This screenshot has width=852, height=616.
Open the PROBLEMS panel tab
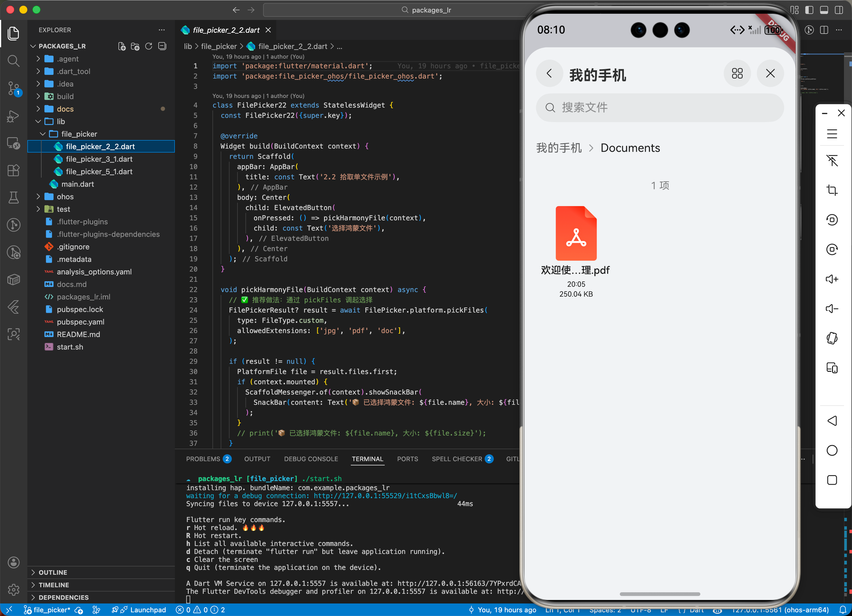203,459
